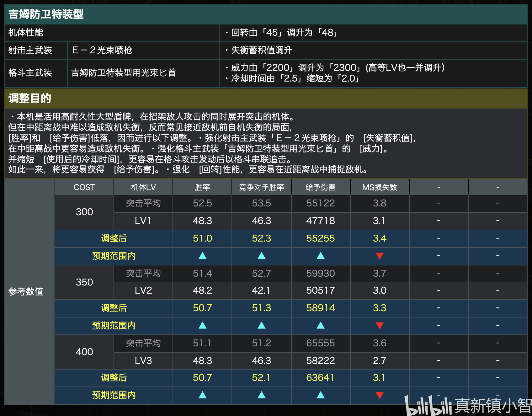This screenshot has height=416, width=532.
Task: Click the 回转由「45」调升为「48」 note
Action: pyautogui.click(x=281, y=33)
